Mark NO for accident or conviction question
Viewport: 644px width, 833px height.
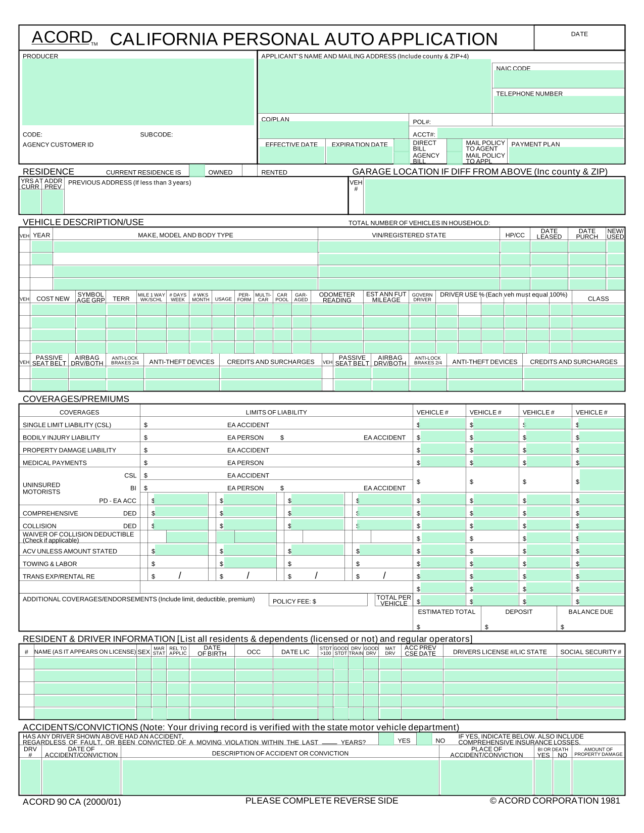424,739
